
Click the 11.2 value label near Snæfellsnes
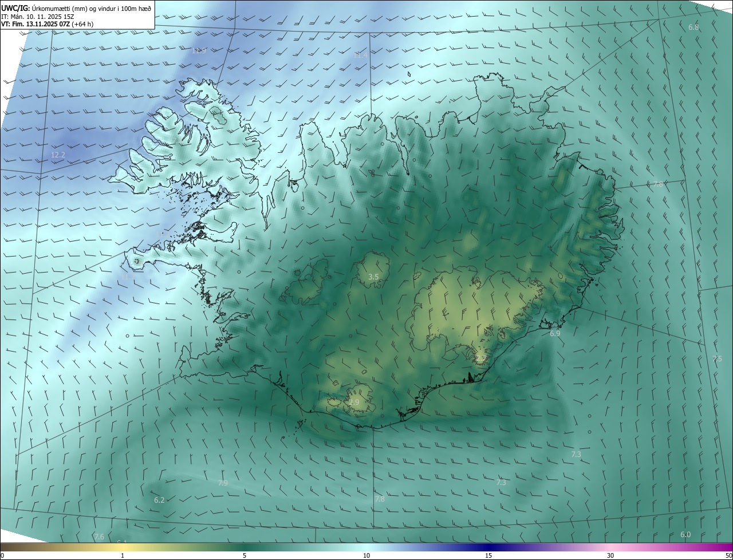pos(127,277)
